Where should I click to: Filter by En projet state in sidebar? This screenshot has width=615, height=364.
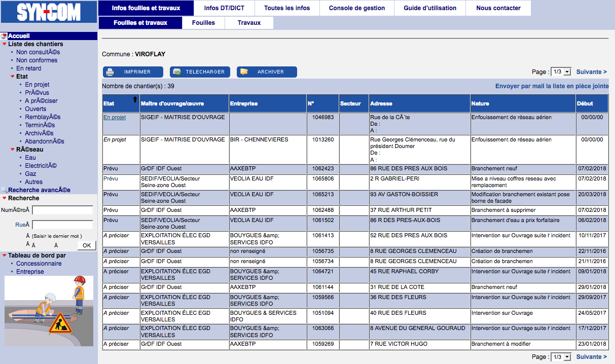[37, 85]
